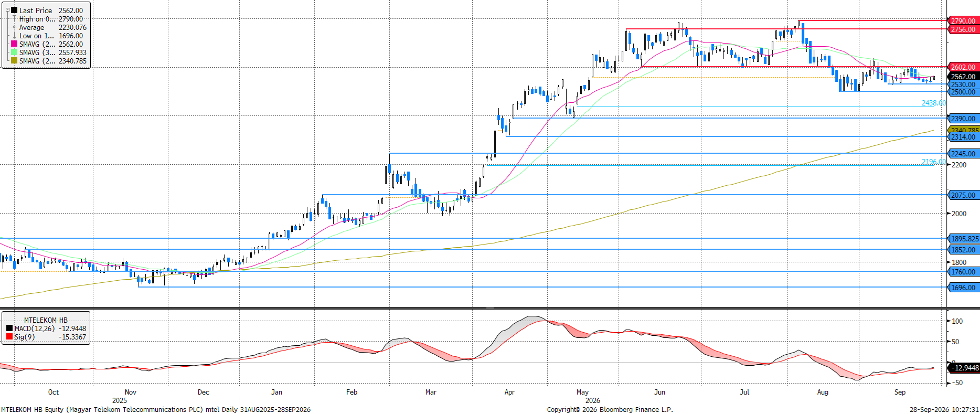Select the 2075.00 support level label

[x=964, y=195]
